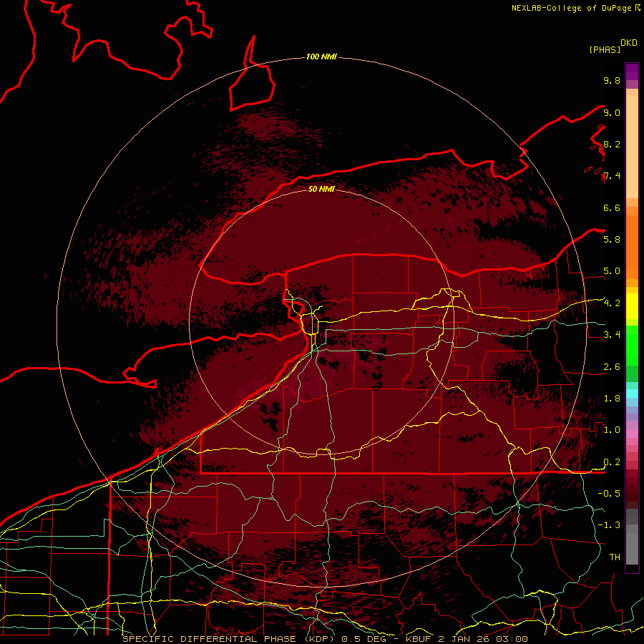Viewport: 644px width, 644px height.
Task: Click the 6.6 value on color scale
Action: pyautogui.click(x=612, y=208)
